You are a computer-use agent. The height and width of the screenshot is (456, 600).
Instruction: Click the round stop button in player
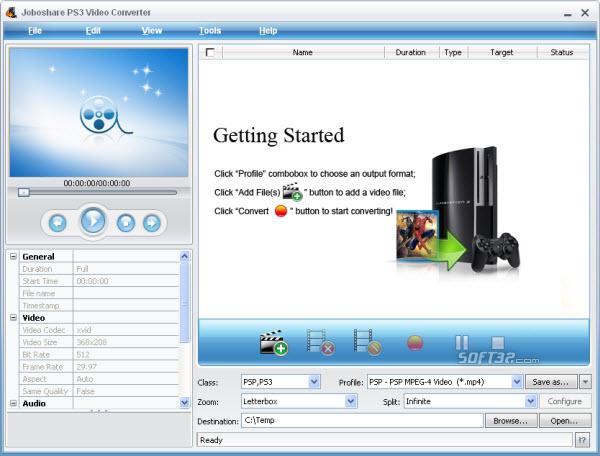(126, 223)
